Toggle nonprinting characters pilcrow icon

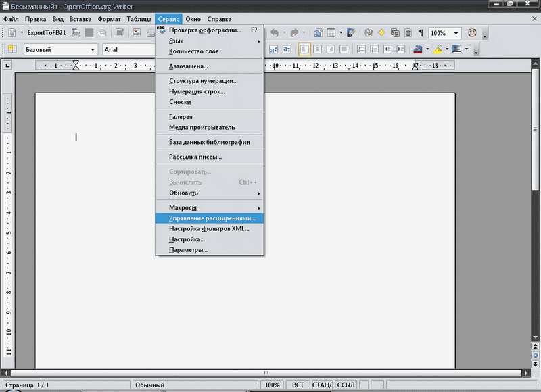[x=421, y=32]
